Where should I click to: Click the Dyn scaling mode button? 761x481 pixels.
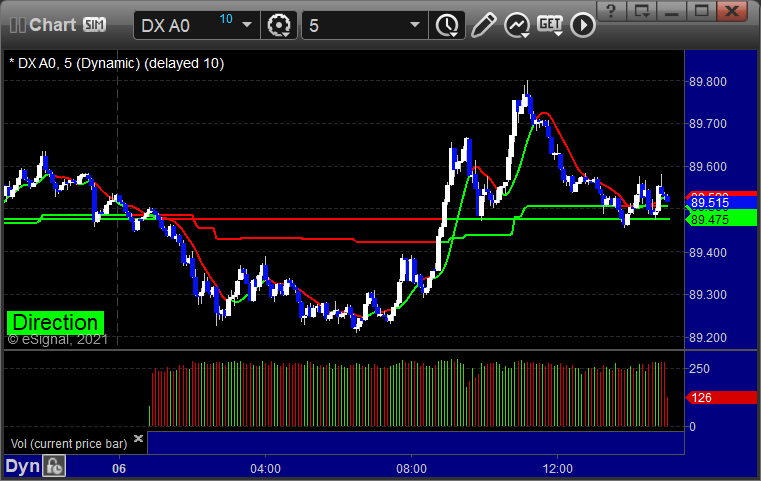point(23,466)
